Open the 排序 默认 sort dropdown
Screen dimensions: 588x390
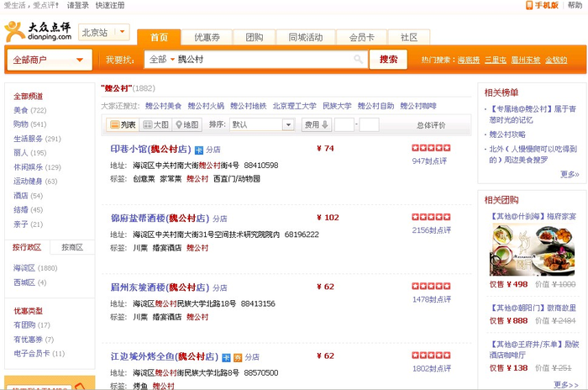click(x=262, y=124)
